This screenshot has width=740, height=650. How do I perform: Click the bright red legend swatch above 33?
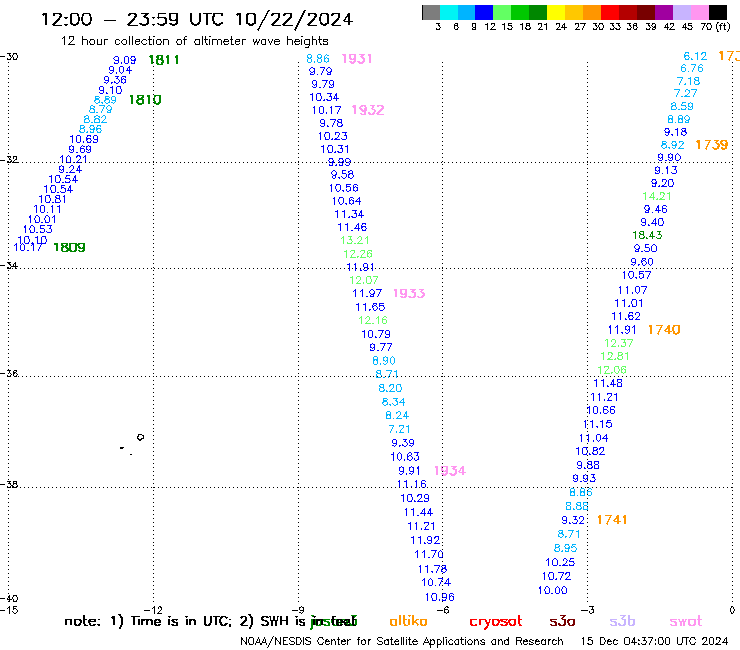(x=610, y=12)
